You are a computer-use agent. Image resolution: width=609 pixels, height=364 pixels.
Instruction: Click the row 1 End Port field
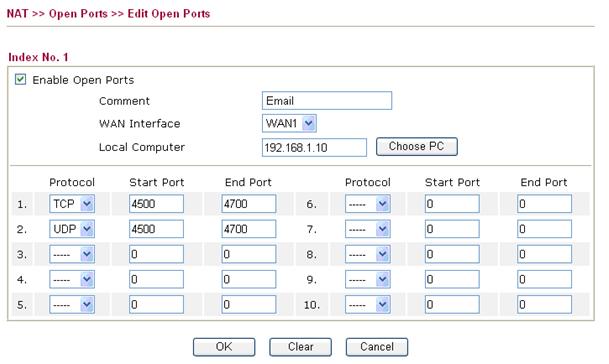(x=249, y=204)
